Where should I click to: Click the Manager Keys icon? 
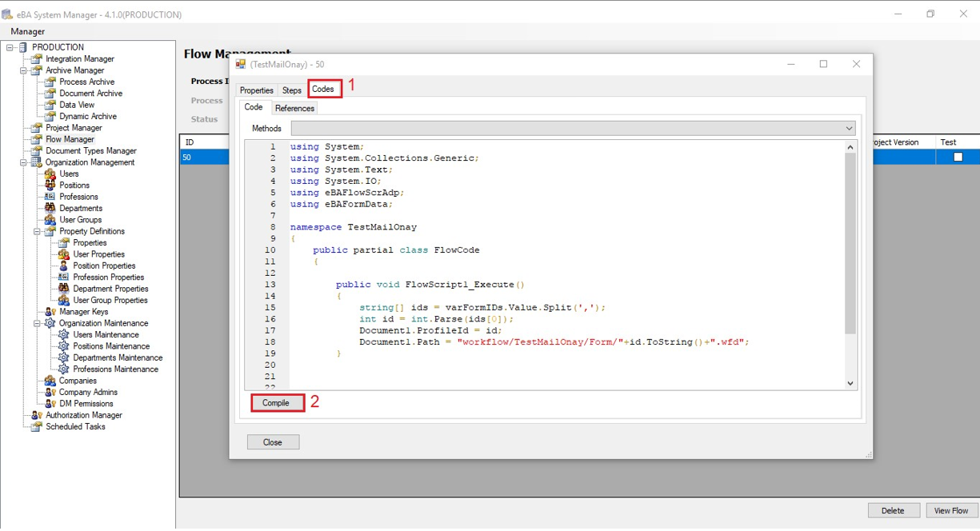click(50, 312)
